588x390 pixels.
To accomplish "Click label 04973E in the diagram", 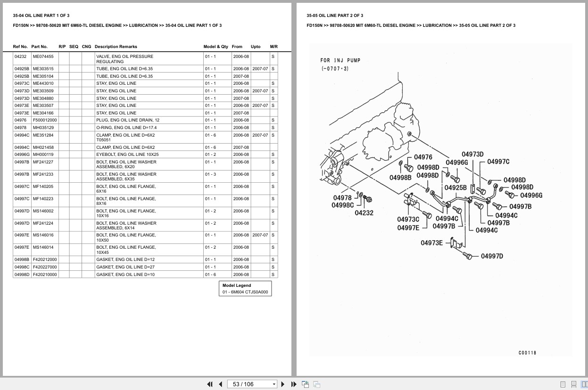I will tap(432, 243).
